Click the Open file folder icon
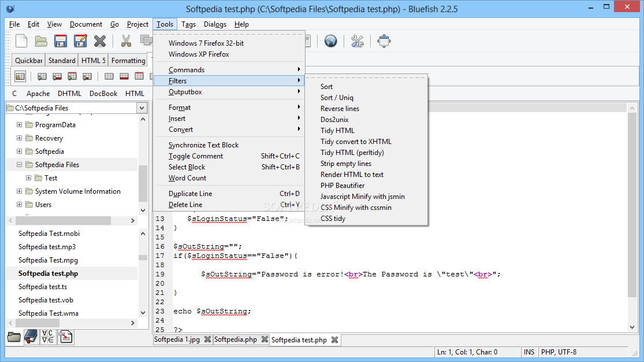644x362 pixels. tap(40, 41)
